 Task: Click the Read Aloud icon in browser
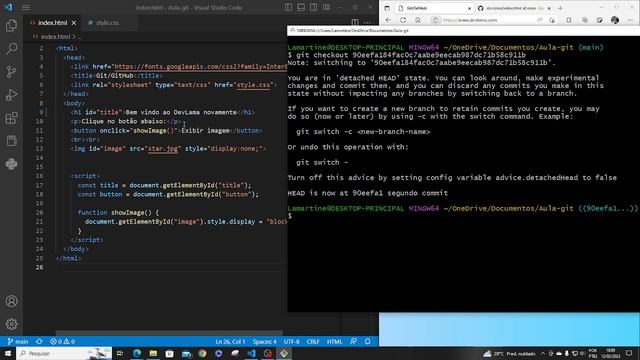point(540,20)
